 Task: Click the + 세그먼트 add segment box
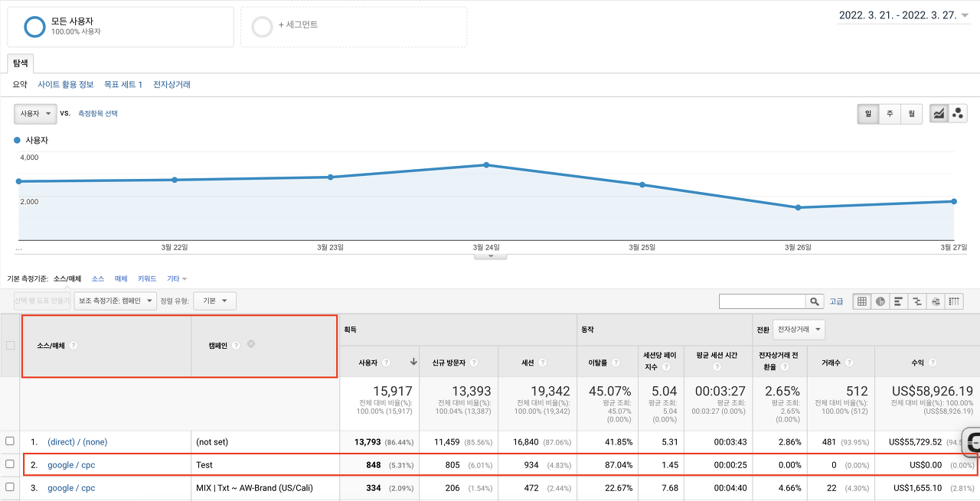pyautogui.click(x=354, y=27)
